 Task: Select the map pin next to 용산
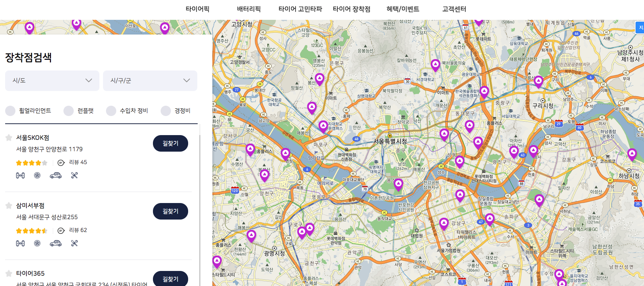(399, 184)
